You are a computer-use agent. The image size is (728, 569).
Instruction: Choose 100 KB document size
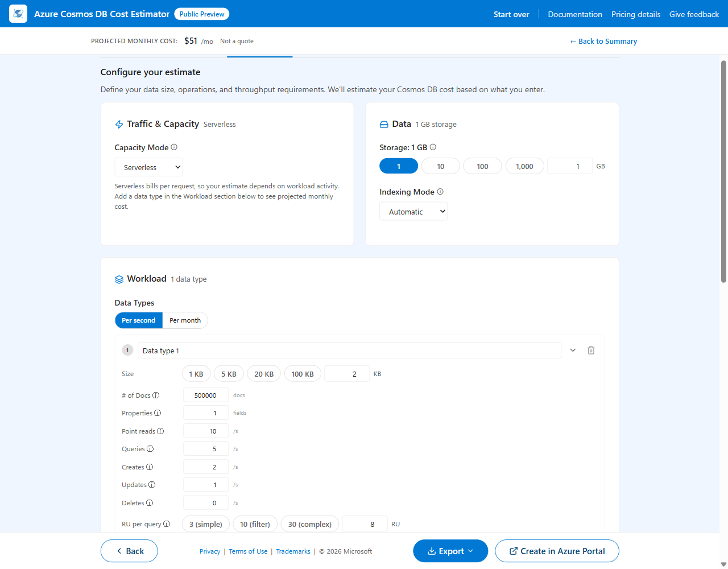click(x=303, y=374)
